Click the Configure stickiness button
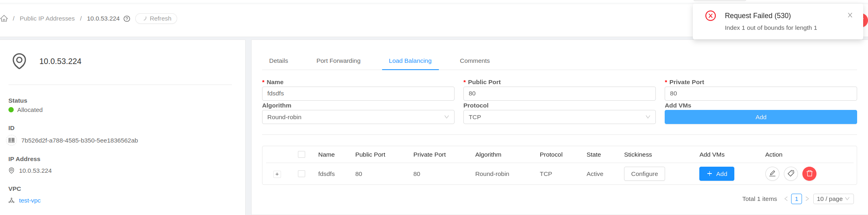The height and width of the screenshot is (215, 868). click(x=644, y=174)
